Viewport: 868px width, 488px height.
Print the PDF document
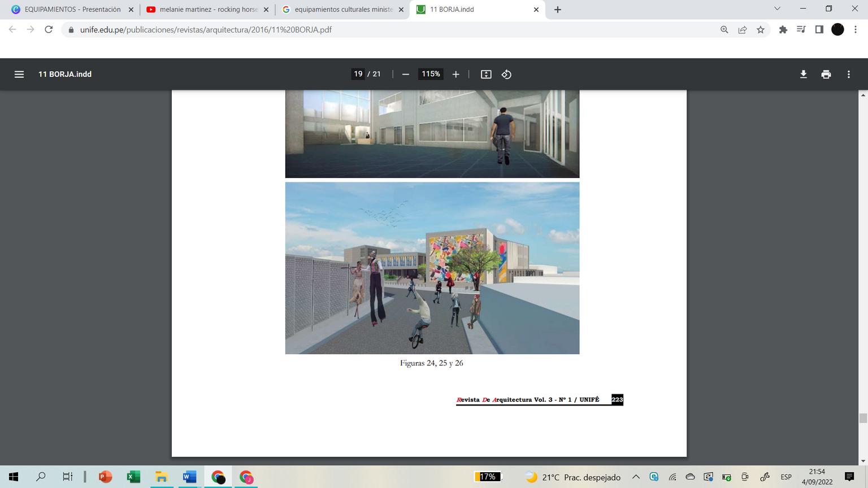826,74
